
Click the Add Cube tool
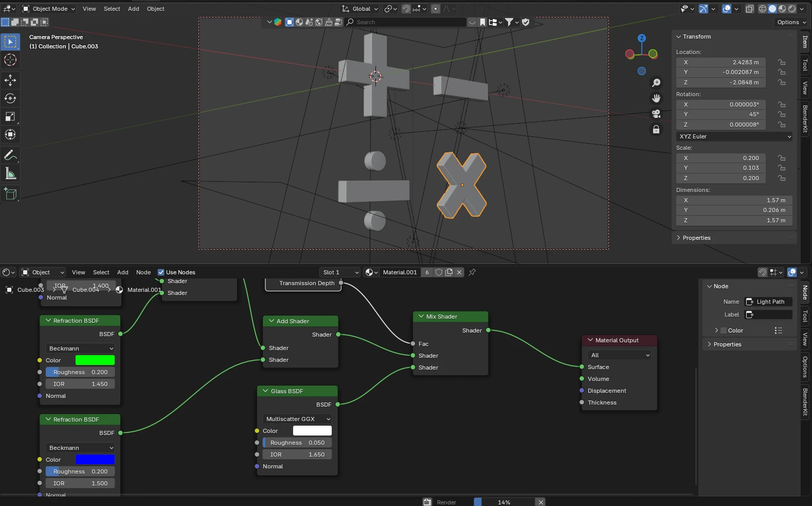point(10,194)
